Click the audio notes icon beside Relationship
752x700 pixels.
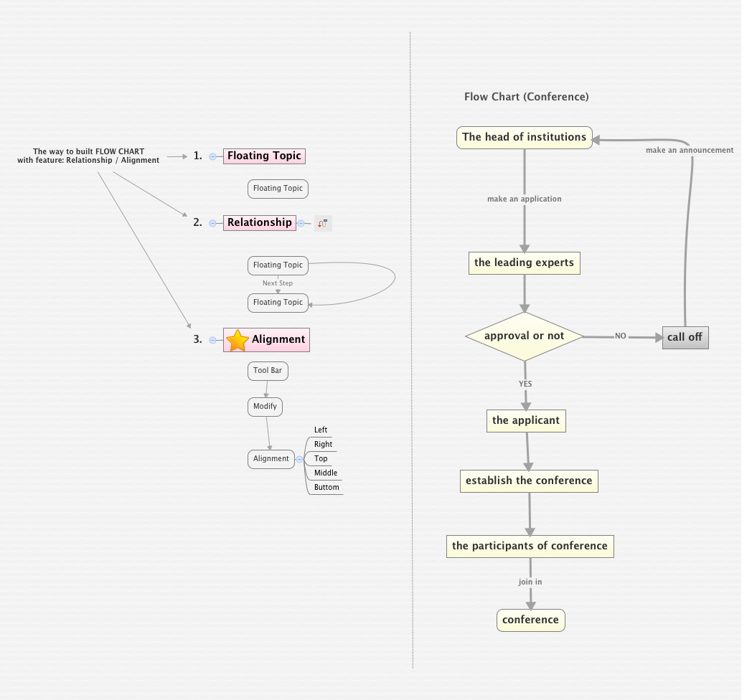pos(321,222)
